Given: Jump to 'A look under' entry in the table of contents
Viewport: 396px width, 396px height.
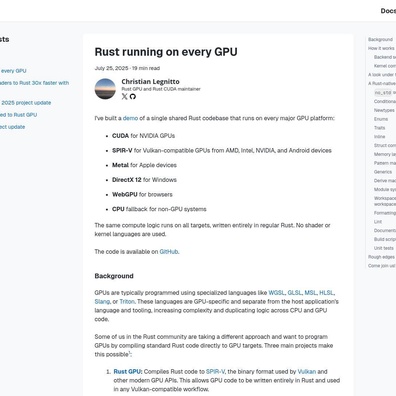Looking at the screenshot, I should (382, 75).
